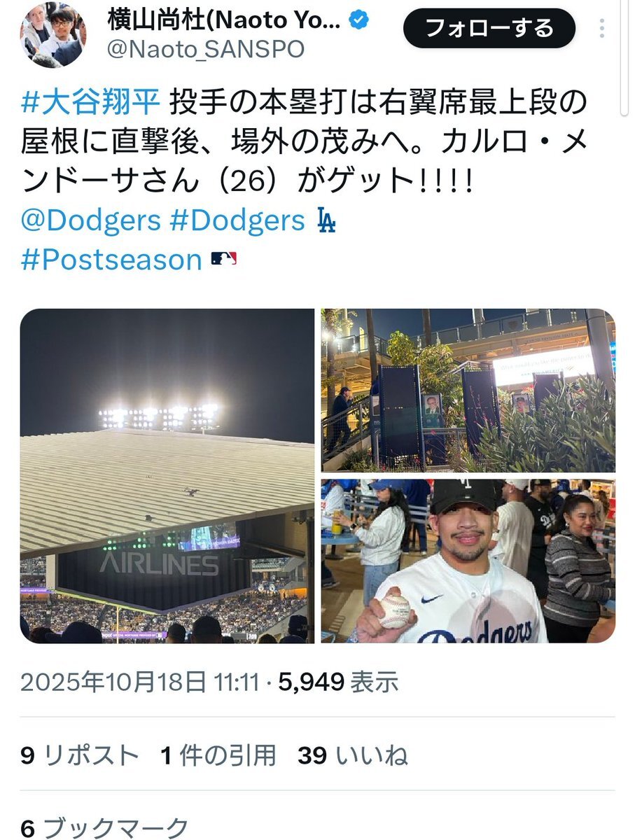View the 9 リポスト list
Screen dimensions: 635x840
[80, 755]
